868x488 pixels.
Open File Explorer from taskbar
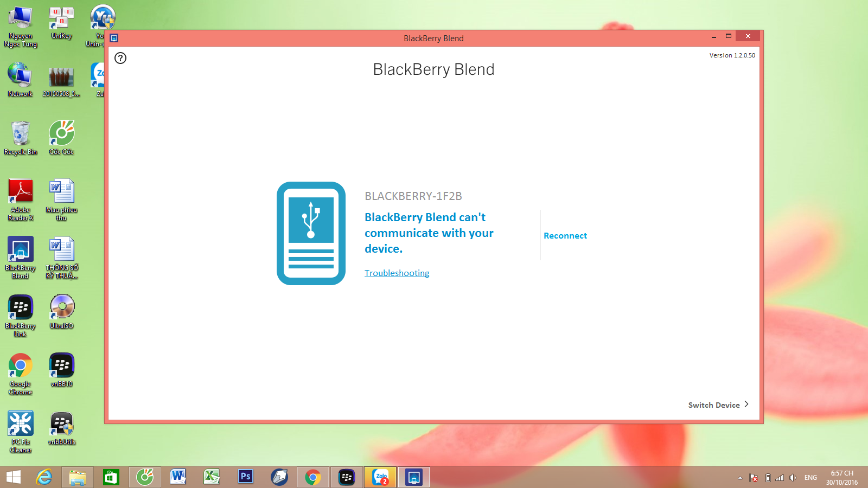(x=78, y=477)
